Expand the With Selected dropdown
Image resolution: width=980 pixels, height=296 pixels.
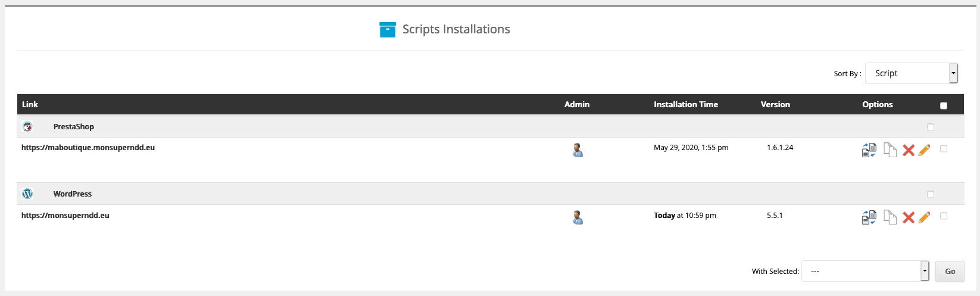coord(865,271)
